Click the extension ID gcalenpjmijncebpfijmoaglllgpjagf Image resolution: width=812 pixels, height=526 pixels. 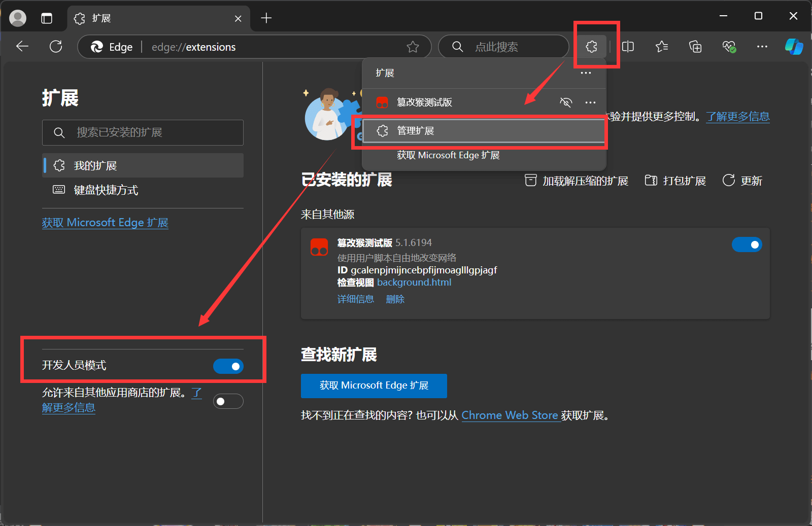click(x=424, y=270)
